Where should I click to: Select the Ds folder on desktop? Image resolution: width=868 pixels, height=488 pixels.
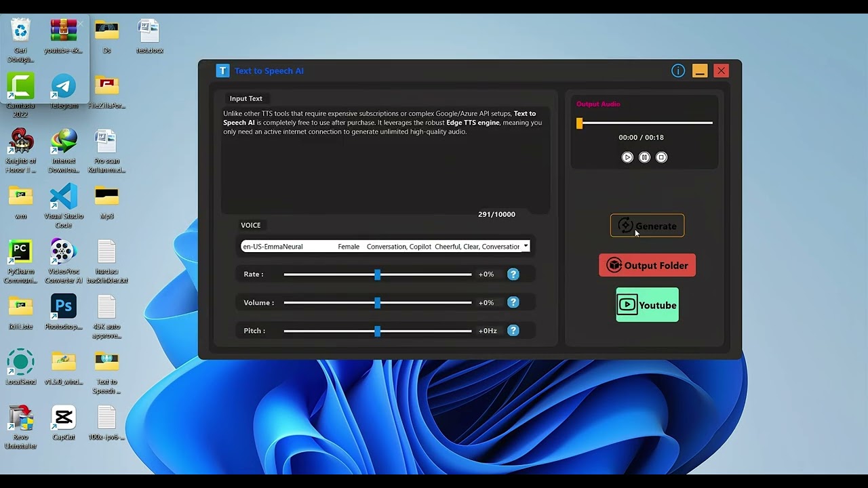[x=106, y=37]
